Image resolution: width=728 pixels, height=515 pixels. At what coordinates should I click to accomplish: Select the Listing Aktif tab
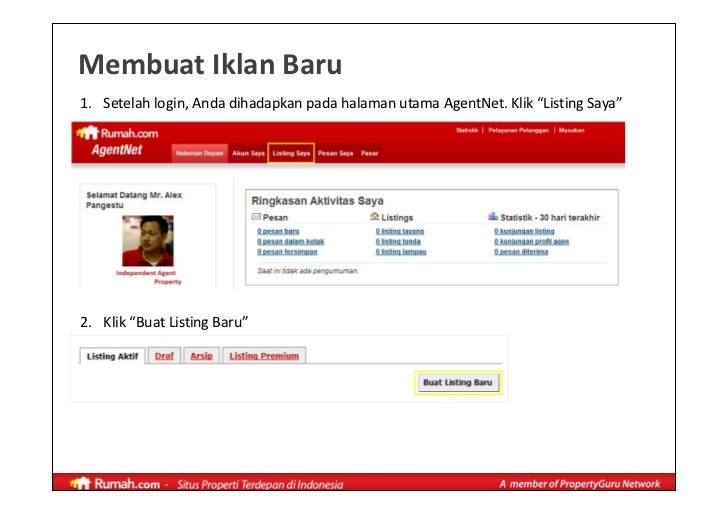coord(112,356)
